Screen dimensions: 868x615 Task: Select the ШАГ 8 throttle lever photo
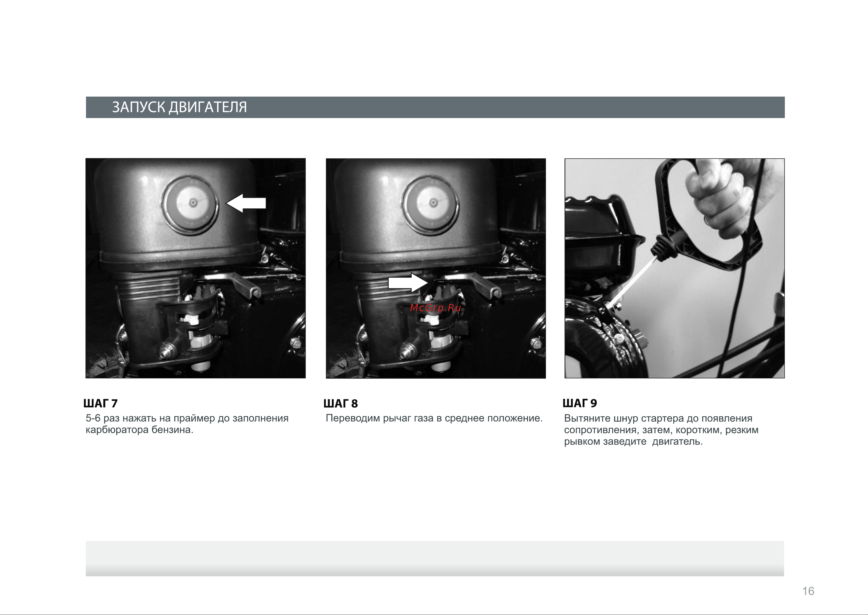click(x=436, y=268)
